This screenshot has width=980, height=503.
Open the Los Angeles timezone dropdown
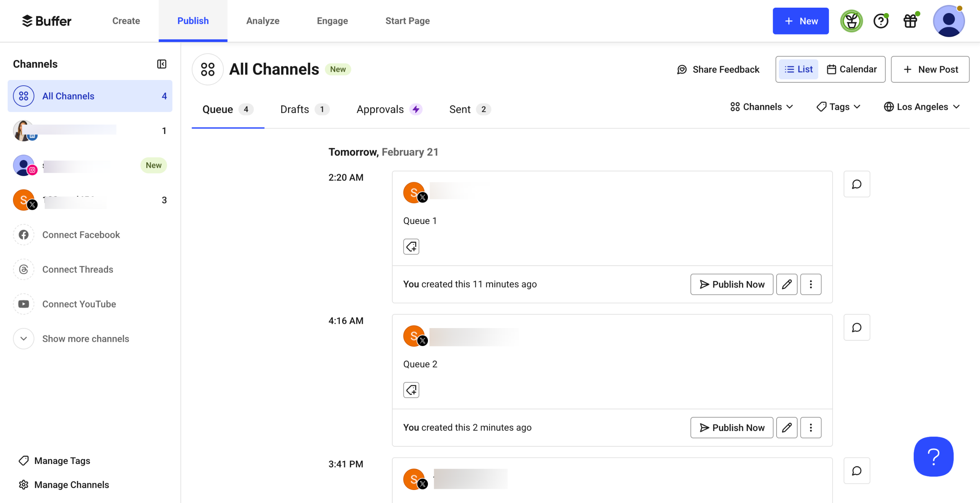coord(922,107)
